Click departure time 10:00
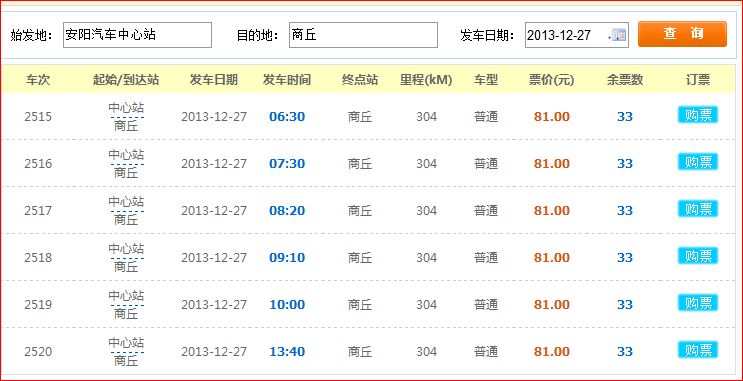743x381 pixels. click(287, 304)
